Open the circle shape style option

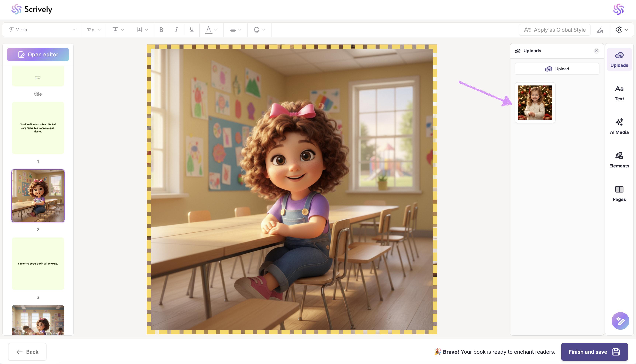point(259,30)
